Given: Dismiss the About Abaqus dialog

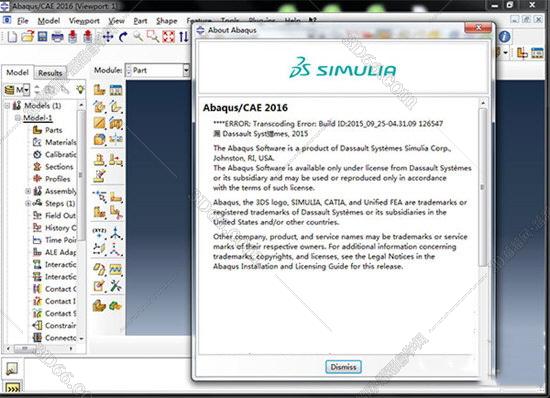Looking at the screenshot, I should tap(343, 367).
